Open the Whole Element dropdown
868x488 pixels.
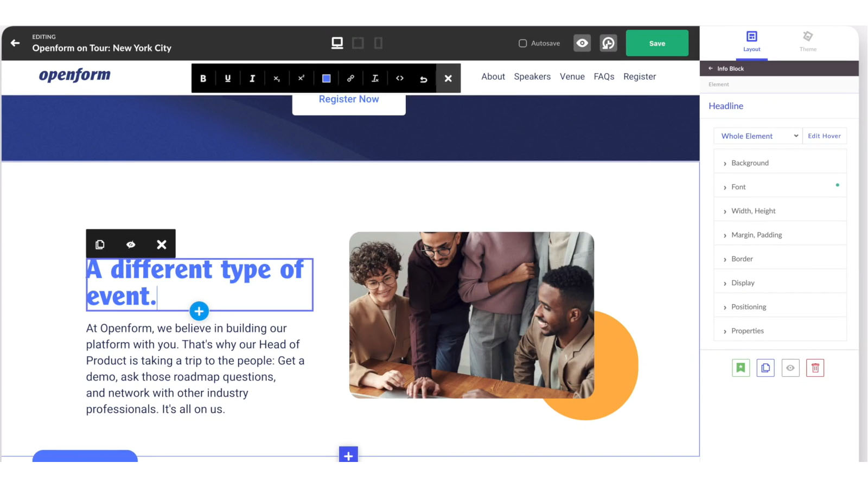point(758,136)
